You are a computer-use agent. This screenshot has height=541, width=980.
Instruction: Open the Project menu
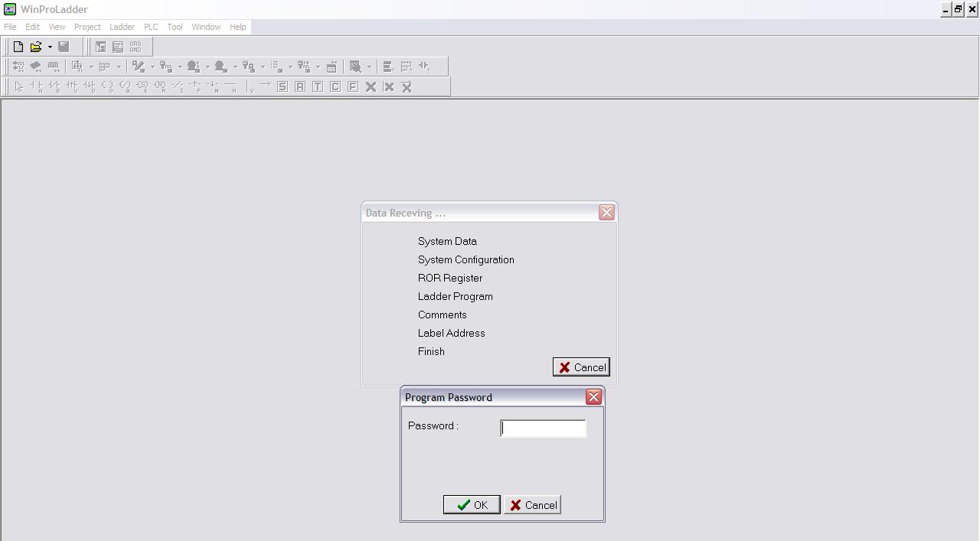[87, 27]
